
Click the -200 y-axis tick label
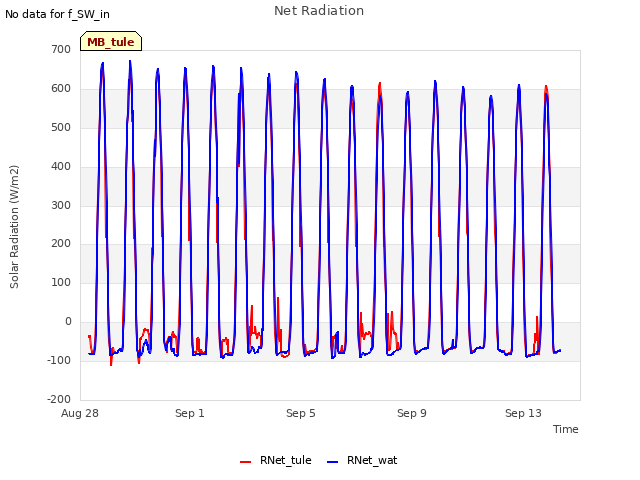click(59, 399)
